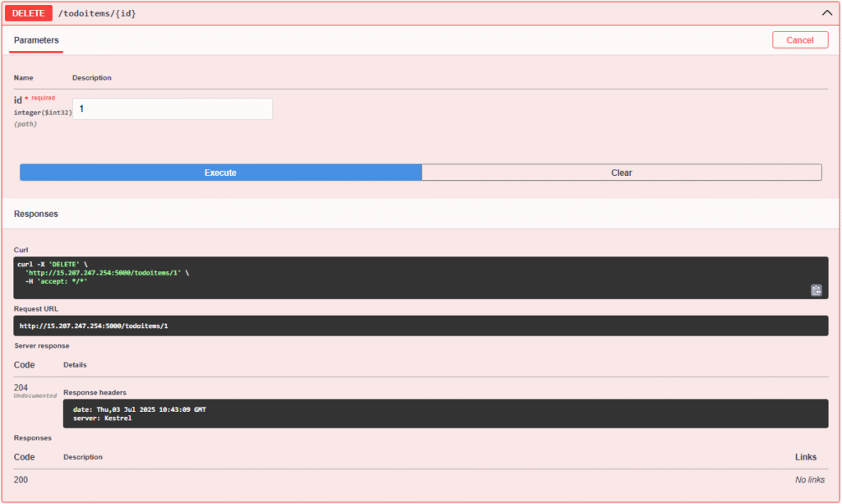Viewport: 842px width, 504px height.
Task: Click the 204 server response code
Action: point(21,387)
